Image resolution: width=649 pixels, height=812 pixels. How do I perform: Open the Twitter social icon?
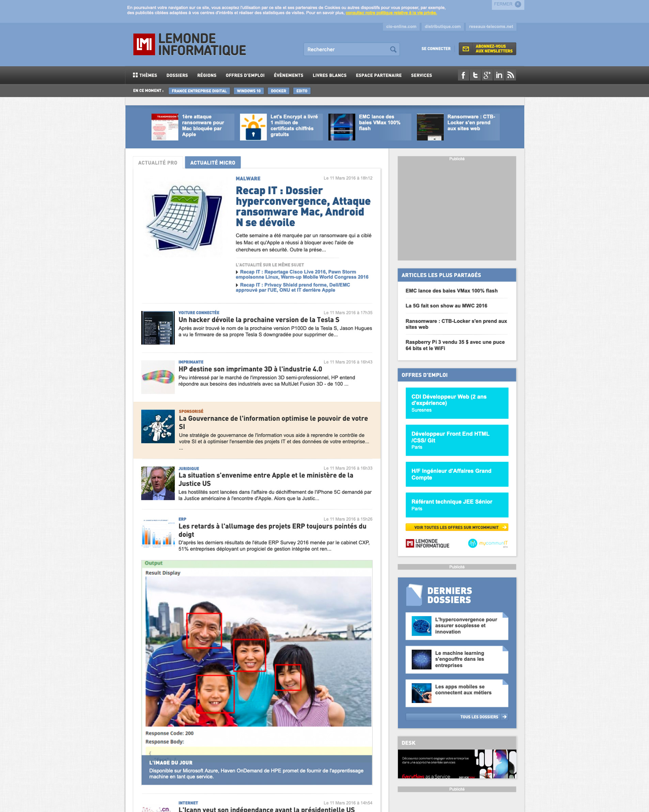475,75
